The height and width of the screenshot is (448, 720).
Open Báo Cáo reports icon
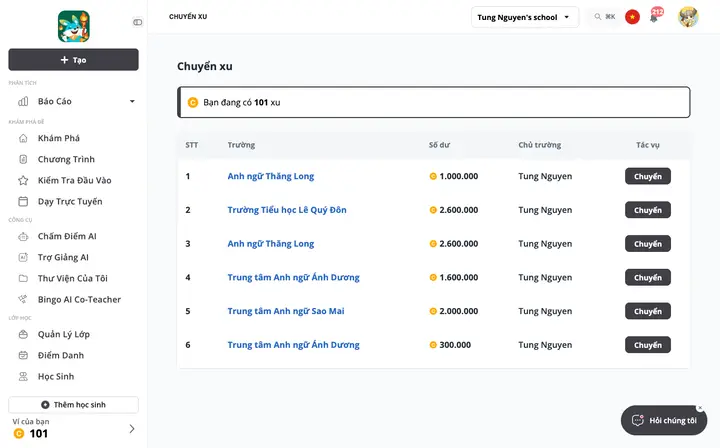23,101
